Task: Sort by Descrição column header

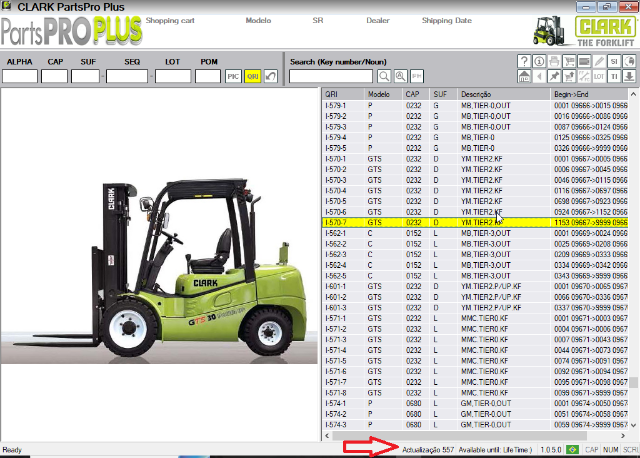Action: coord(504,94)
